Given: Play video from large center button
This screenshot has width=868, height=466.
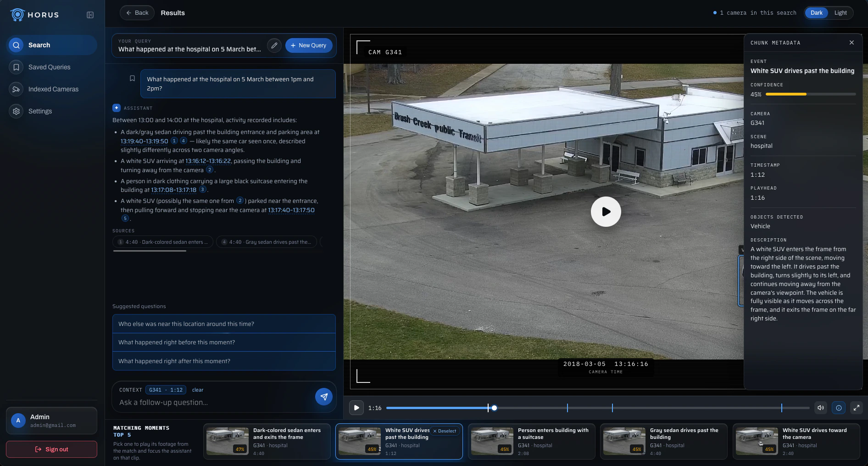Looking at the screenshot, I should 606,212.
